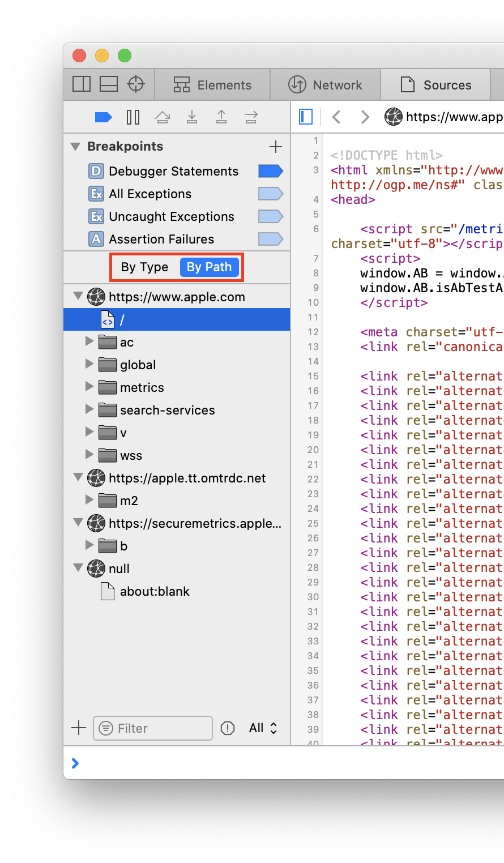
Task: Expand the metrics folder
Action: 89,387
